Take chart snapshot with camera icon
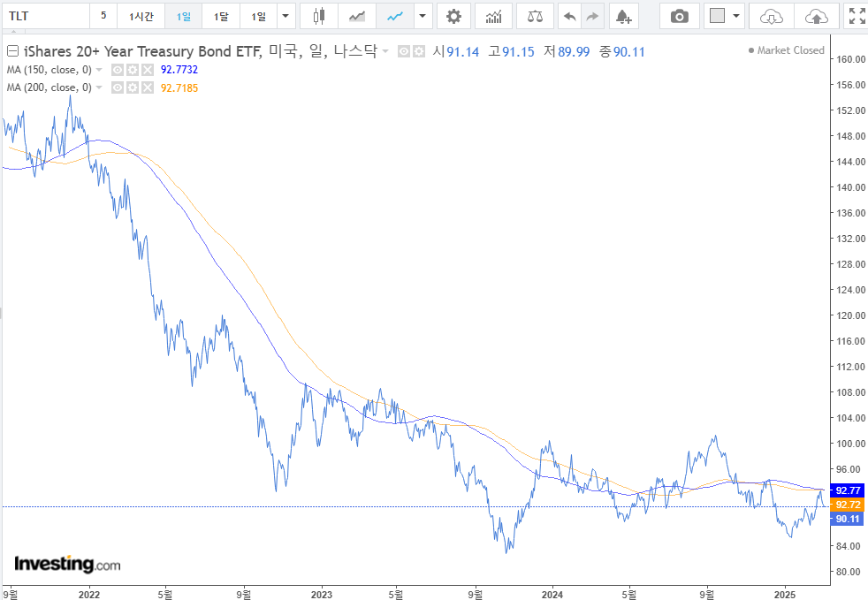Image resolution: width=868 pixels, height=600 pixels. point(679,16)
